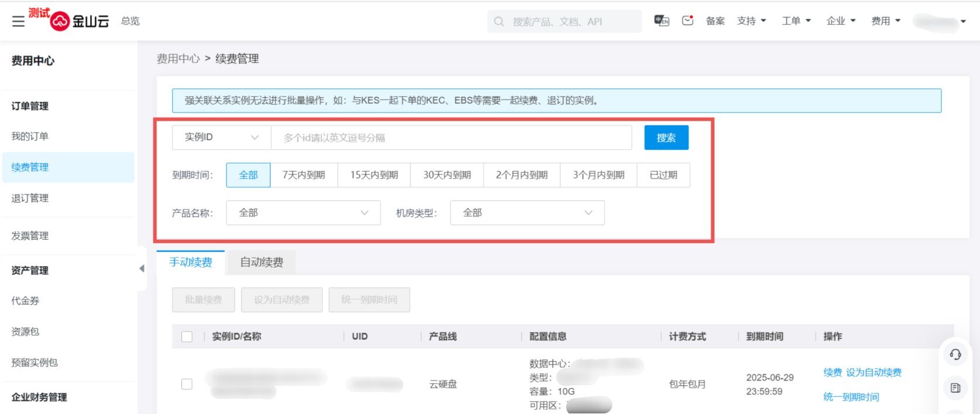This screenshot has width=980, height=414.
Task: Open 退订管理 in the sidebar
Action: click(30, 198)
